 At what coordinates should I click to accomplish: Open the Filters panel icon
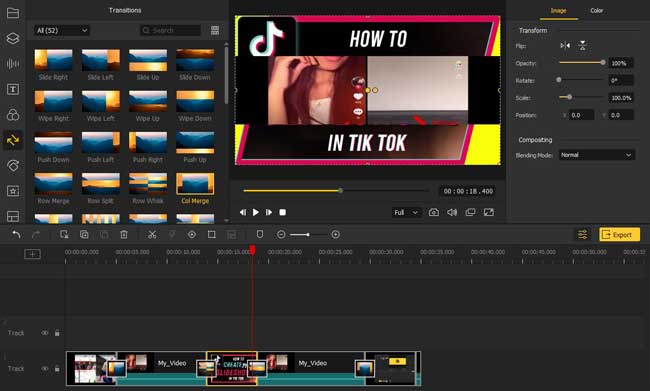coord(13,115)
